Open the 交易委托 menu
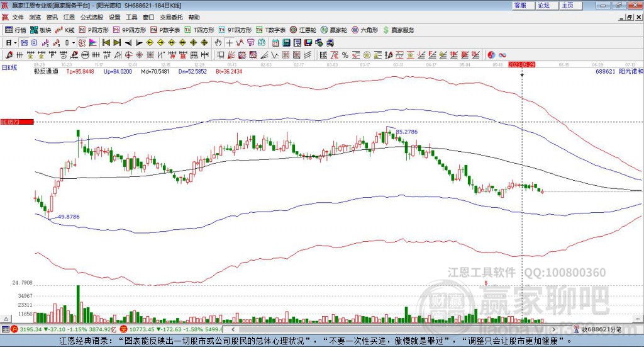The width and height of the screenshot is (644, 347). click(x=171, y=17)
